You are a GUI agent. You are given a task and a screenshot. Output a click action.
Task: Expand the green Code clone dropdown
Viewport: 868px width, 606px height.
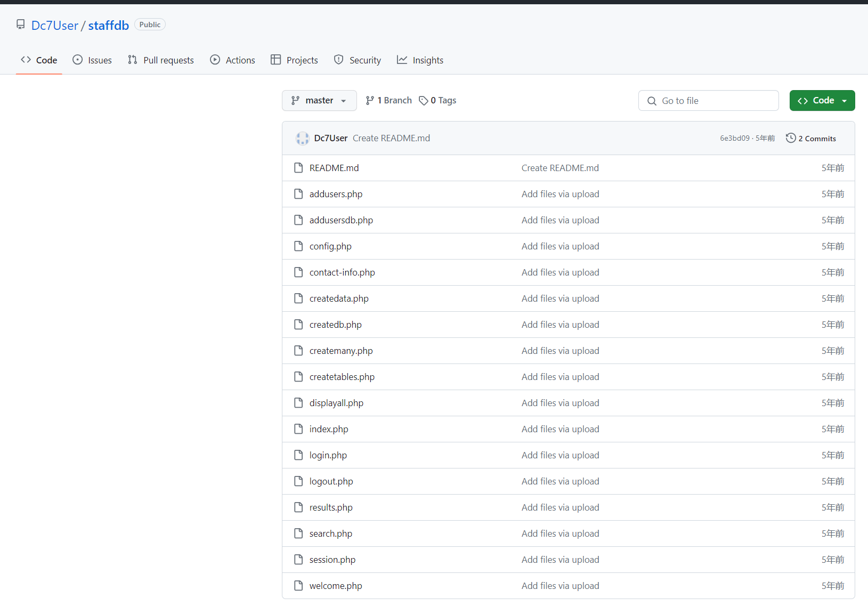pyautogui.click(x=822, y=100)
